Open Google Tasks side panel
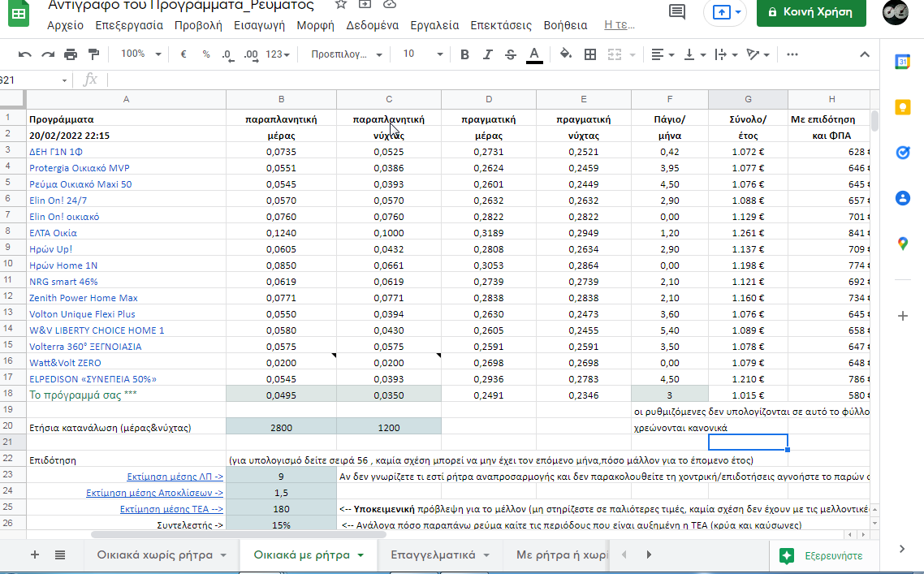 (x=902, y=153)
